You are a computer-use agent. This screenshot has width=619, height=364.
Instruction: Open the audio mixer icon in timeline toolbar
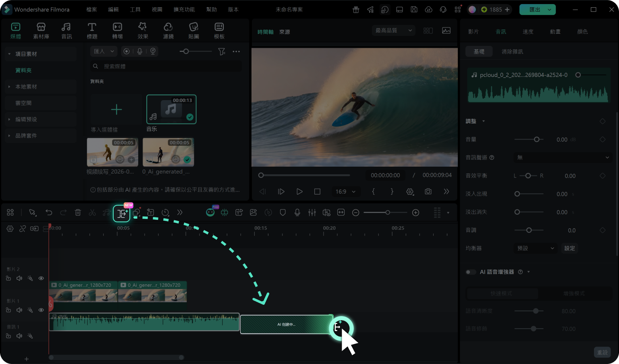[x=312, y=213]
